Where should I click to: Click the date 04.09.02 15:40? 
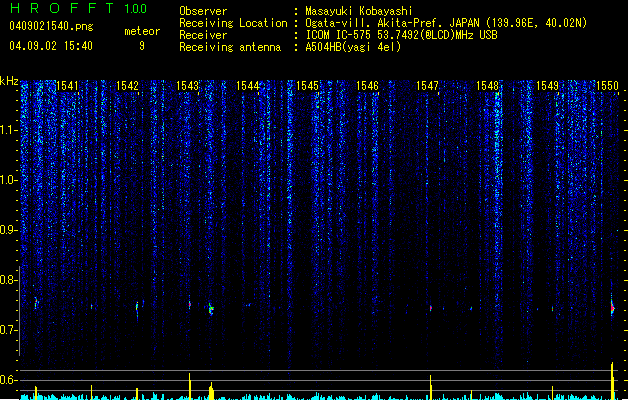tap(51, 46)
